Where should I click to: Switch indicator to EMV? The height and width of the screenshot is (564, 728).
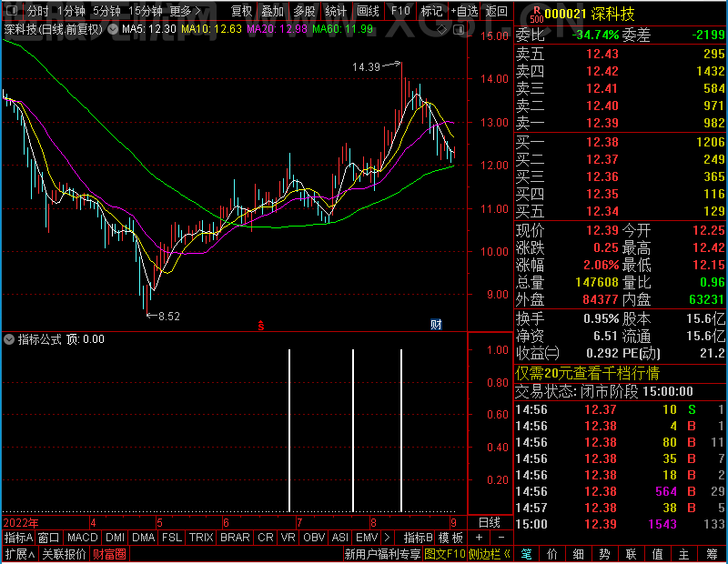[x=367, y=538]
